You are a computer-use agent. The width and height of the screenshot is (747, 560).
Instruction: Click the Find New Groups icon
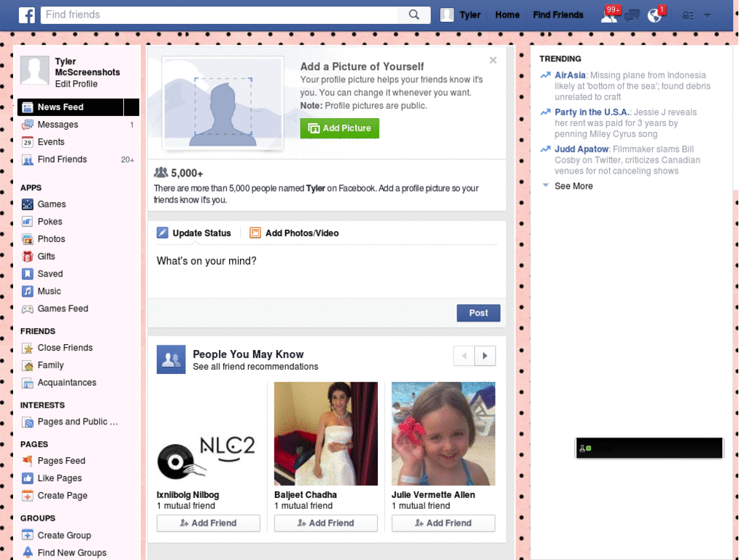[x=28, y=553]
